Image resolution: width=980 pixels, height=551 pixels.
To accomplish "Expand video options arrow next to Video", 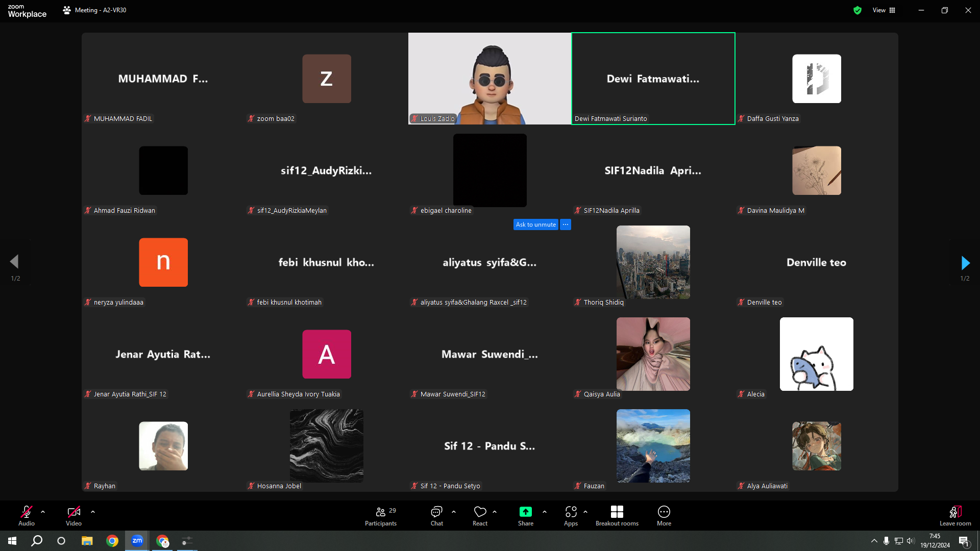I will point(93,511).
